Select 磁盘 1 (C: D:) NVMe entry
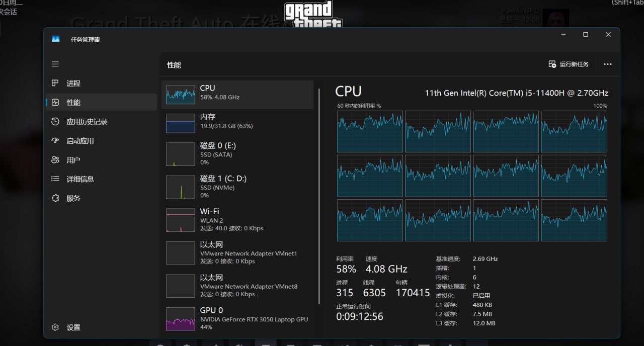644x346 pixels. click(x=236, y=187)
